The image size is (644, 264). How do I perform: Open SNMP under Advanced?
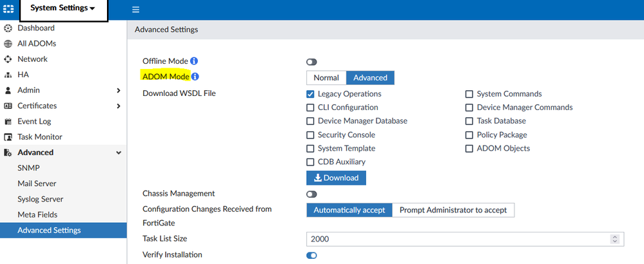pyautogui.click(x=28, y=168)
